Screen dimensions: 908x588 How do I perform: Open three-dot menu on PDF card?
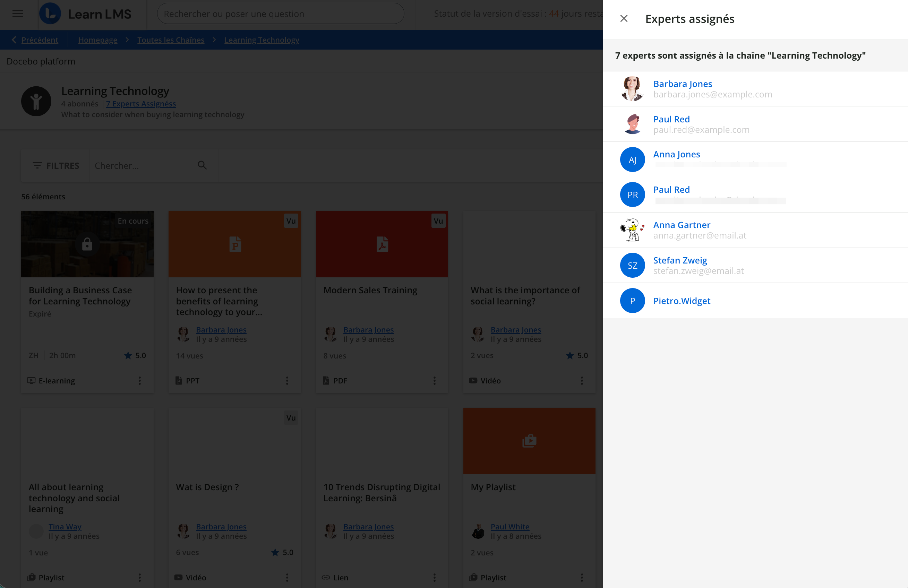click(x=434, y=381)
